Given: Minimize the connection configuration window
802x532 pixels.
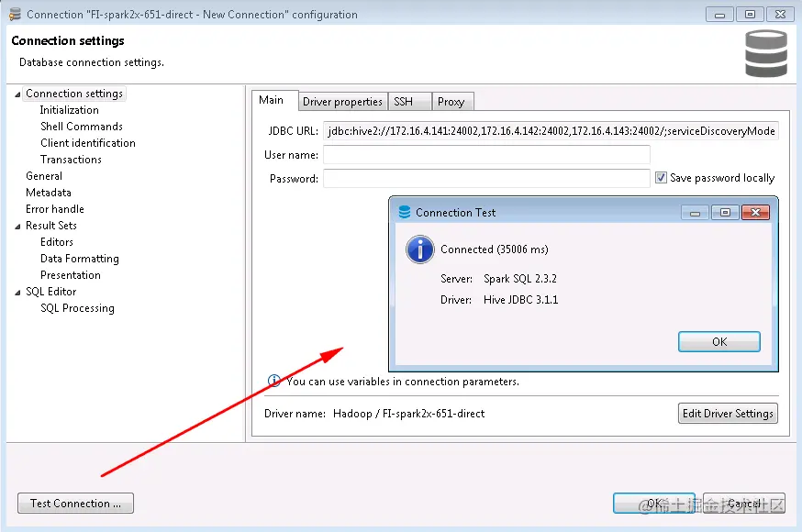Looking at the screenshot, I should pyautogui.click(x=719, y=15).
